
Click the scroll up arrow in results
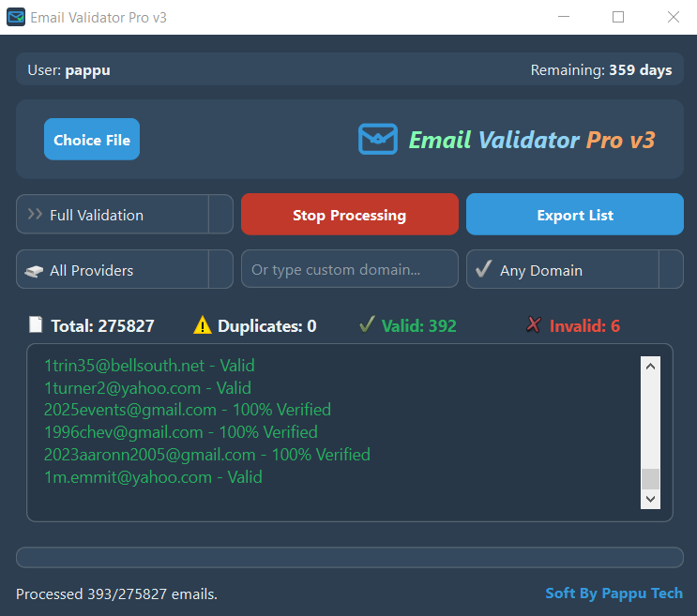click(x=650, y=367)
